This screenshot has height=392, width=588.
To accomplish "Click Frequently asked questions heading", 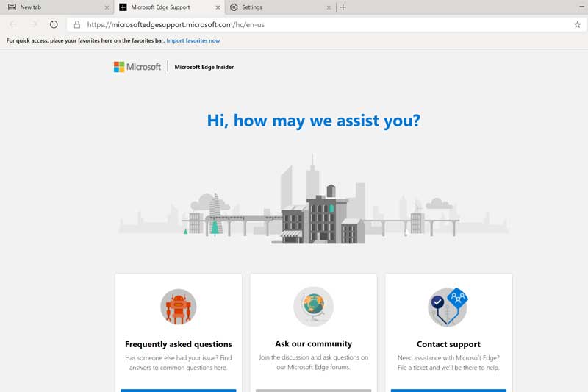I will point(179,344).
